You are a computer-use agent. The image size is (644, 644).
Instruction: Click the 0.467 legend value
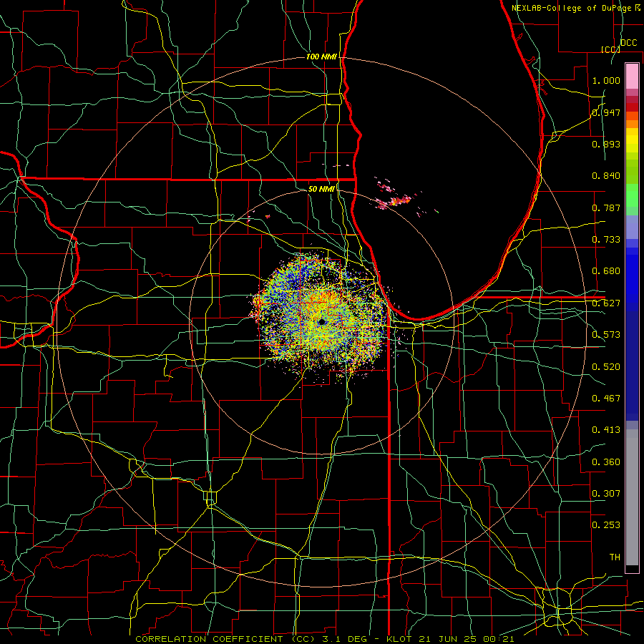606,399
